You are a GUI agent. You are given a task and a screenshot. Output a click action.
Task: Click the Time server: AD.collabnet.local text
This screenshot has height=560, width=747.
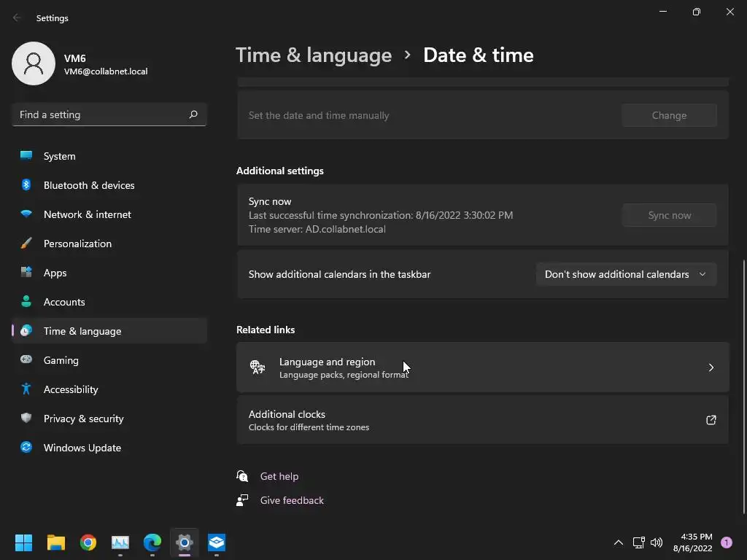point(317,229)
